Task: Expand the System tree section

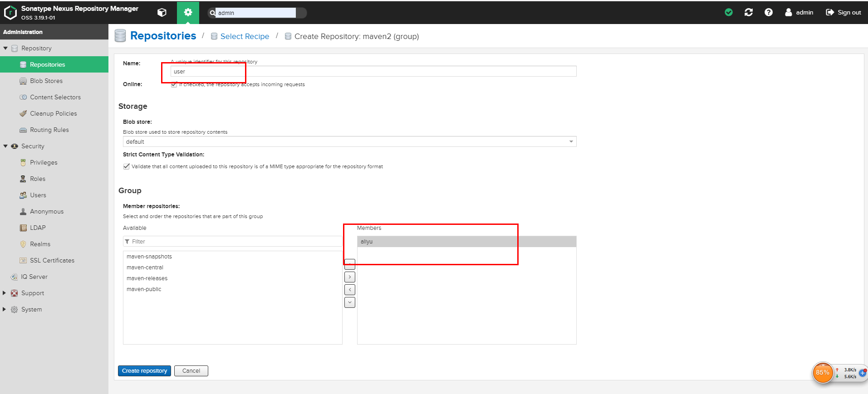Action: [5, 309]
